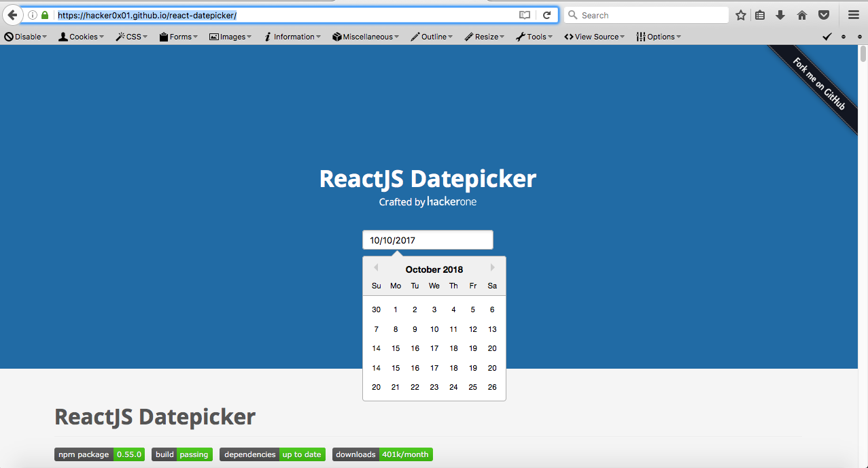Go to next month in the calendar
This screenshot has height=468, width=868.
click(x=493, y=267)
